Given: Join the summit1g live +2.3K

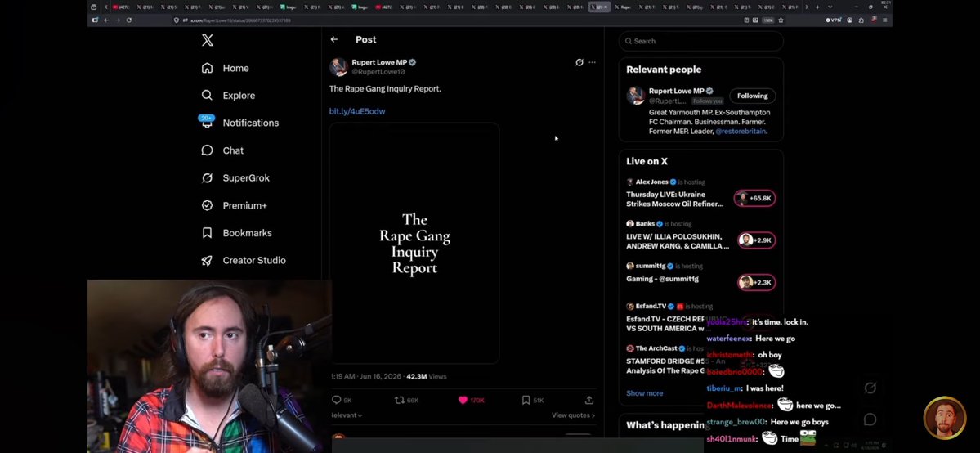Looking at the screenshot, I should [756, 283].
